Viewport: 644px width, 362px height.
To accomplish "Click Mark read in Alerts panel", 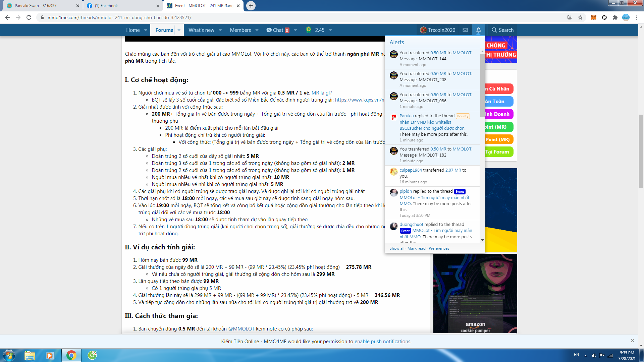I will [416, 248].
